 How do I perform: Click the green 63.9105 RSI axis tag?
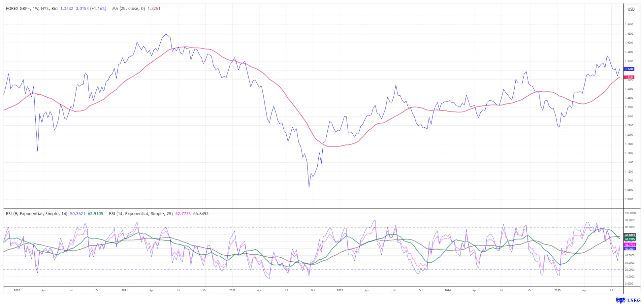pyautogui.click(x=630, y=239)
